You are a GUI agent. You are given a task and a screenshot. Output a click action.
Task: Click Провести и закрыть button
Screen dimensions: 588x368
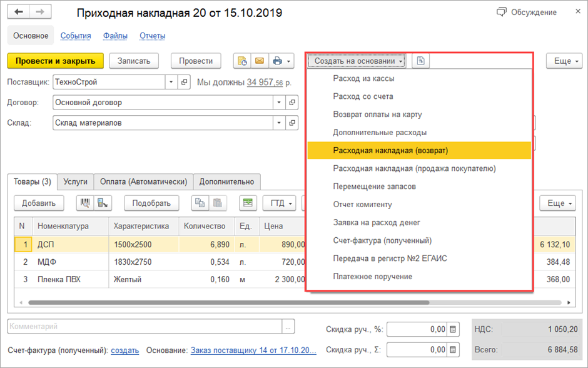click(x=56, y=61)
